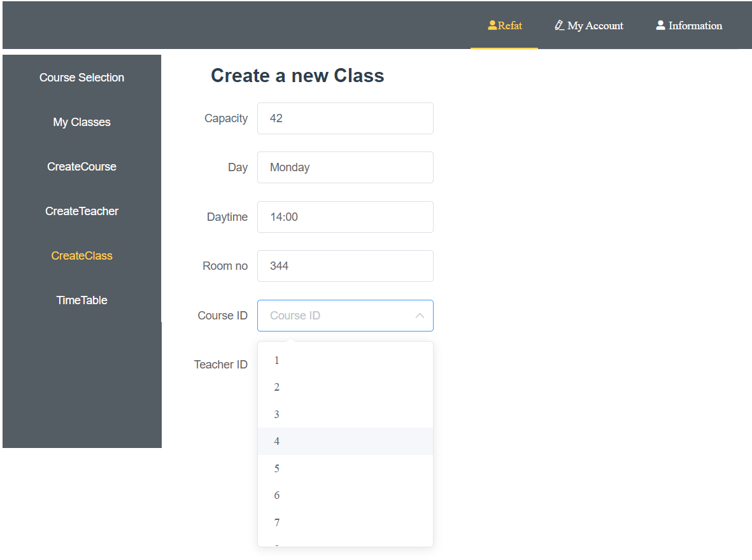The width and height of the screenshot is (752, 560).
Task: Edit the Daytime field showing 14:00
Action: (345, 216)
